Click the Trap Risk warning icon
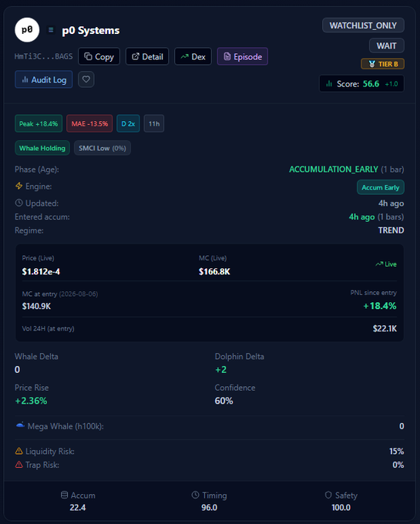The height and width of the screenshot is (524, 420). (19, 465)
